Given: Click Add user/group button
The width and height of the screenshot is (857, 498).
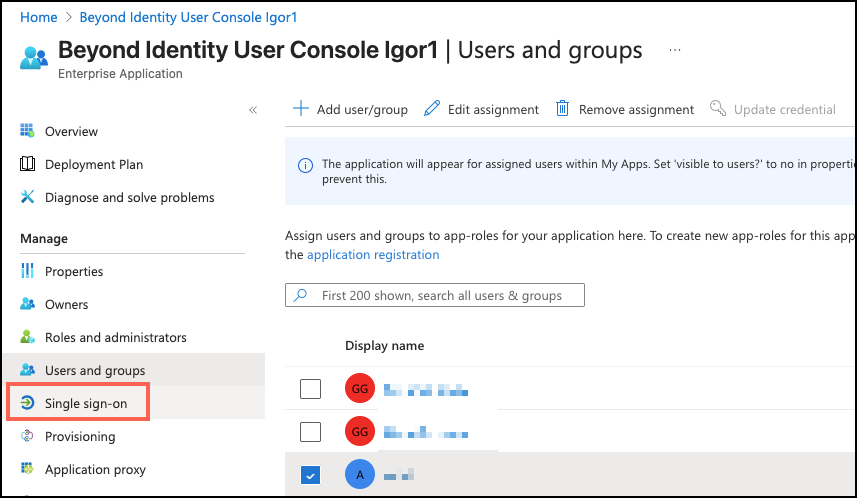Looking at the screenshot, I should coord(350,109).
